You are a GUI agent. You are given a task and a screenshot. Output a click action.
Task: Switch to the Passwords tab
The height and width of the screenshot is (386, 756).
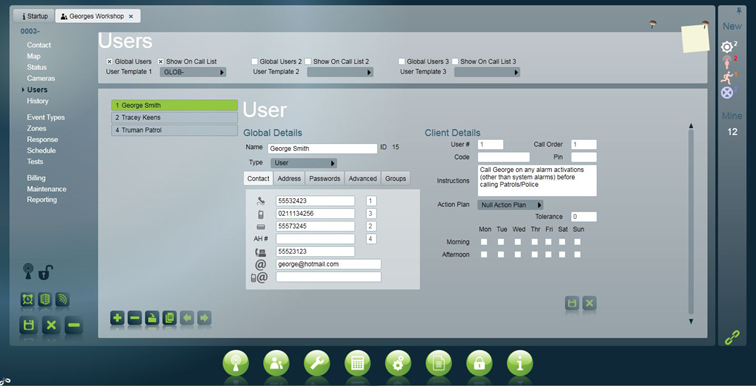pyautogui.click(x=324, y=178)
